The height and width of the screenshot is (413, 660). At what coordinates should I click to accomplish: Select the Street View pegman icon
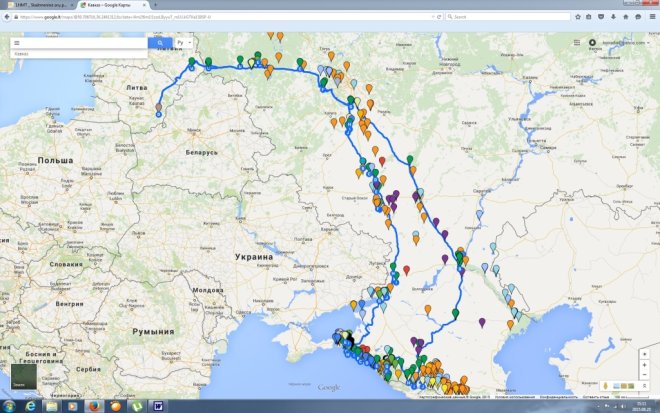pos(606,386)
